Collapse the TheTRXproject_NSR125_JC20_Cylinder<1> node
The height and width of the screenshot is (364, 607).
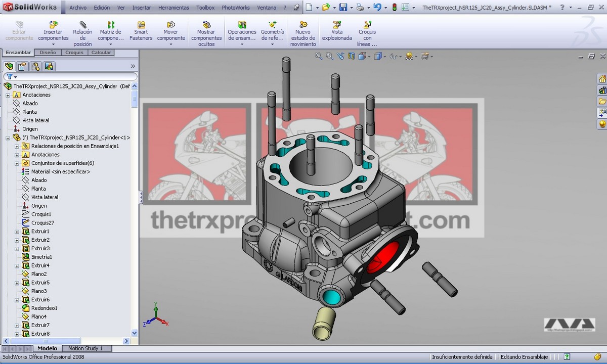click(8, 138)
